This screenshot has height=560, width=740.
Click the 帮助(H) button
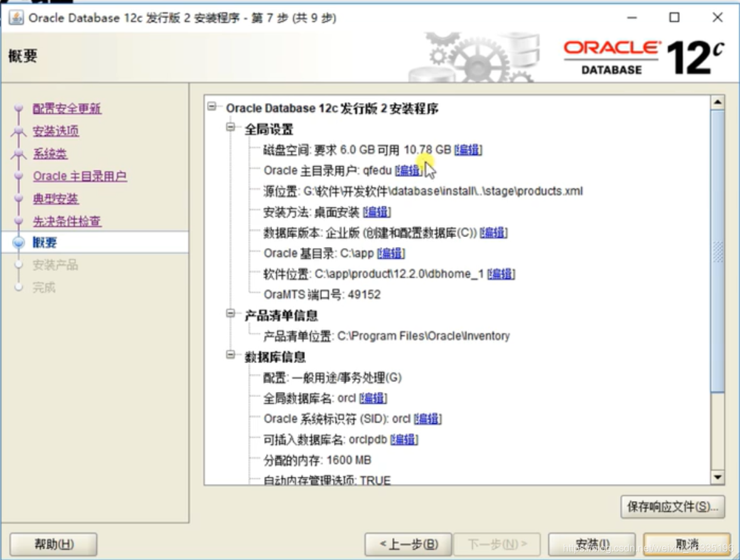[53, 544]
